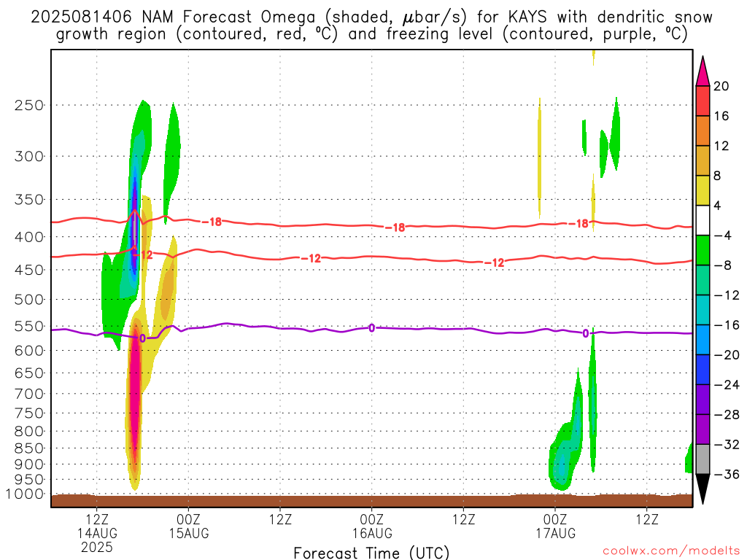Click the '00Z 16AUG' time axis label

click(372, 526)
